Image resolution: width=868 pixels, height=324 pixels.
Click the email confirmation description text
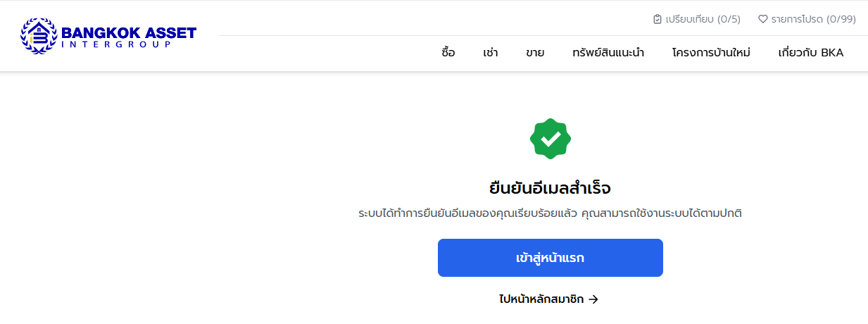[550, 213]
